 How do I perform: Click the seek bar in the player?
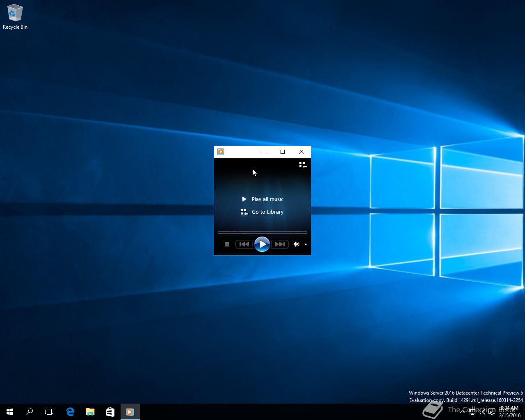click(x=262, y=233)
